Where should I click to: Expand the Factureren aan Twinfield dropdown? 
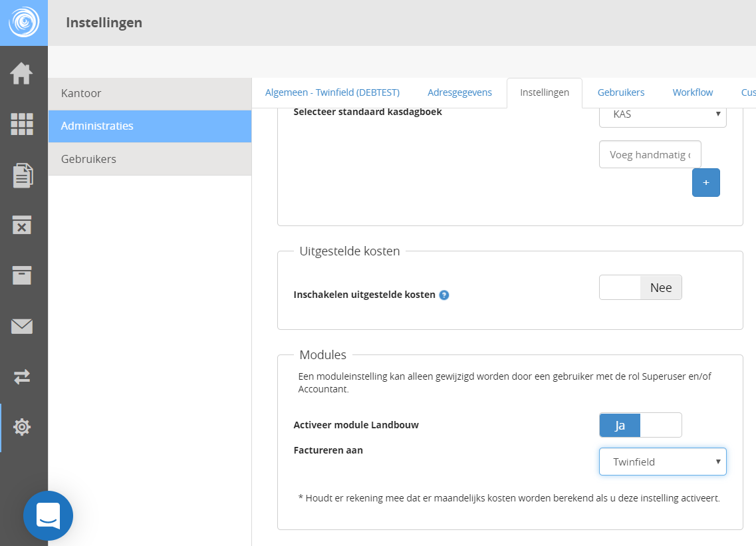tap(662, 462)
